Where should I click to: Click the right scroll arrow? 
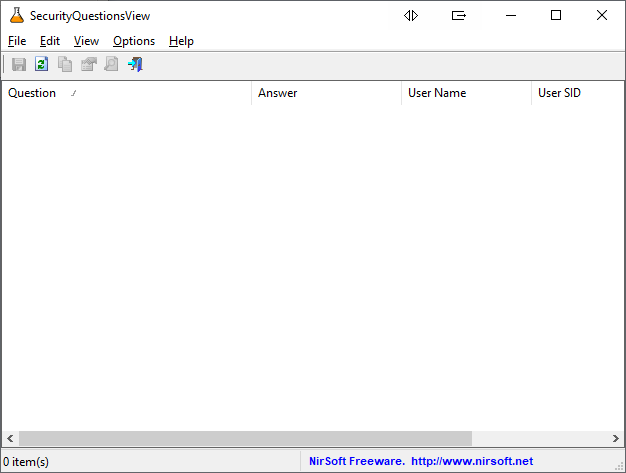pos(616,438)
